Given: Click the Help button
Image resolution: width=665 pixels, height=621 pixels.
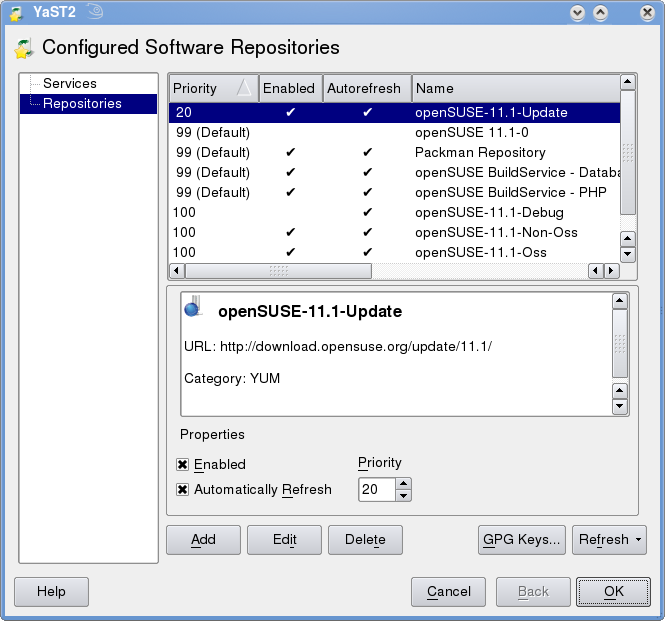Looking at the screenshot, I should point(51,591).
